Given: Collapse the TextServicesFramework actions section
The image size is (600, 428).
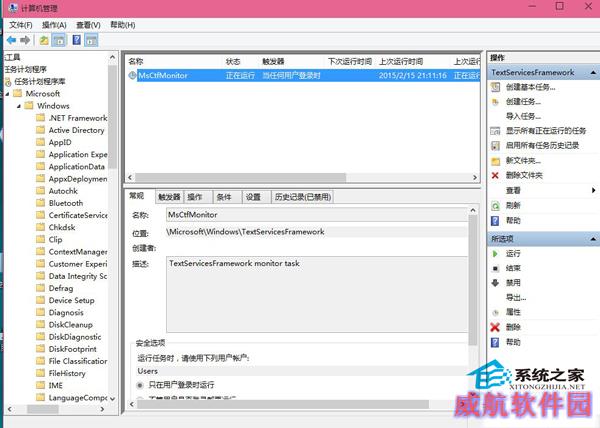Looking at the screenshot, I should coord(593,73).
